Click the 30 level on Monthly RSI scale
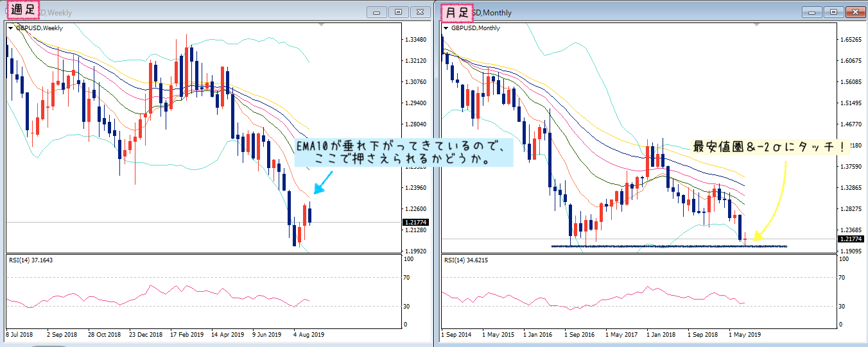 pyautogui.click(x=841, y=306)
